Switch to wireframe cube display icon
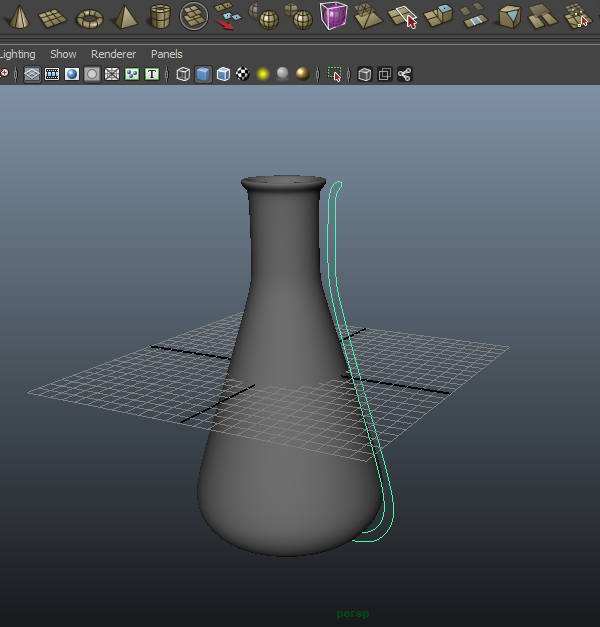The width and height of the screenshot is (600, 627). pos(183,74)
